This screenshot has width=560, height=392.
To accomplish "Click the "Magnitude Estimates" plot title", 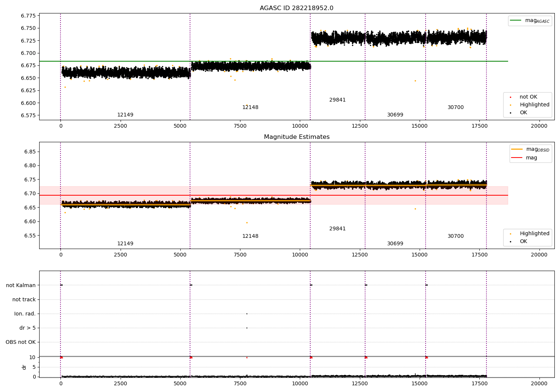I will click(x=296, y=137).
